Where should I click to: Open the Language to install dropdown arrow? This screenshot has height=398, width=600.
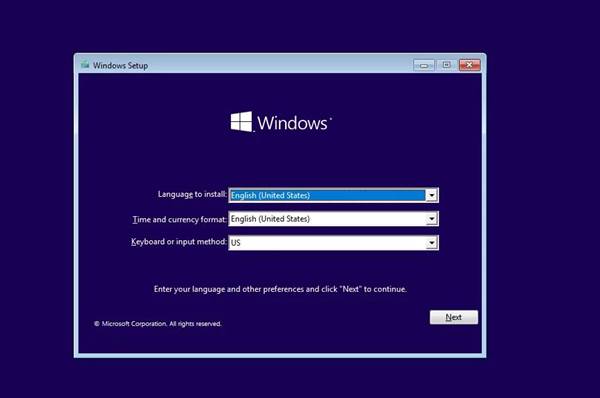(x=432, y=196)
